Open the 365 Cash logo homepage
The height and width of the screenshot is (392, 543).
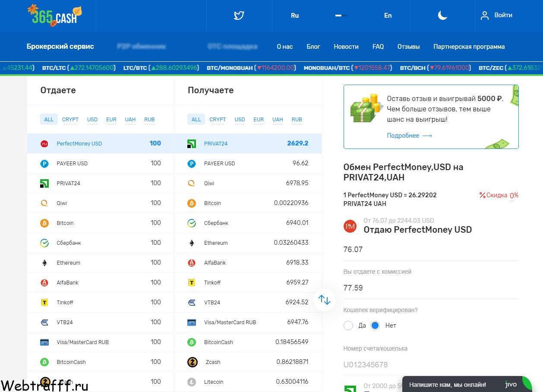(x=54, y=16)
